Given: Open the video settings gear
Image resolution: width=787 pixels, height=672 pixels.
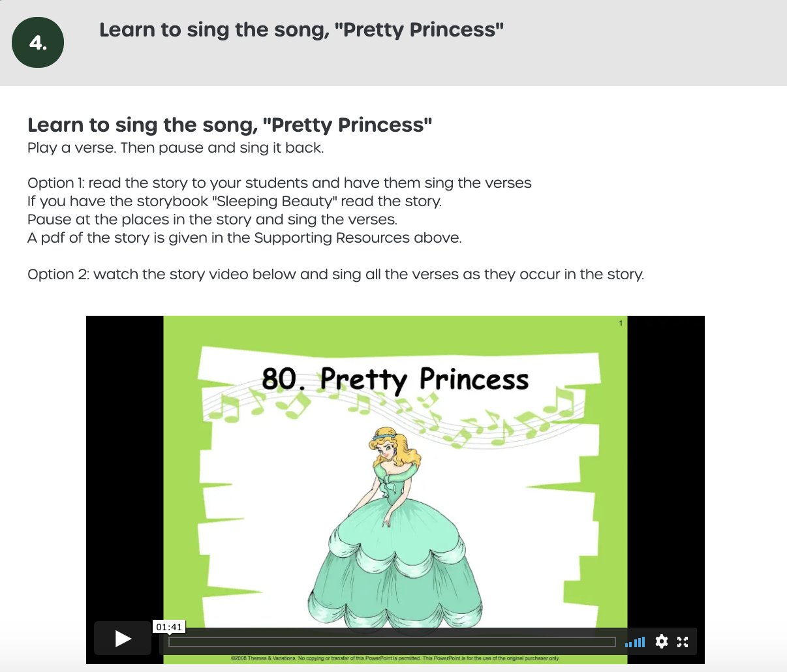Looking at the screenshot, I should coord(661,641).
